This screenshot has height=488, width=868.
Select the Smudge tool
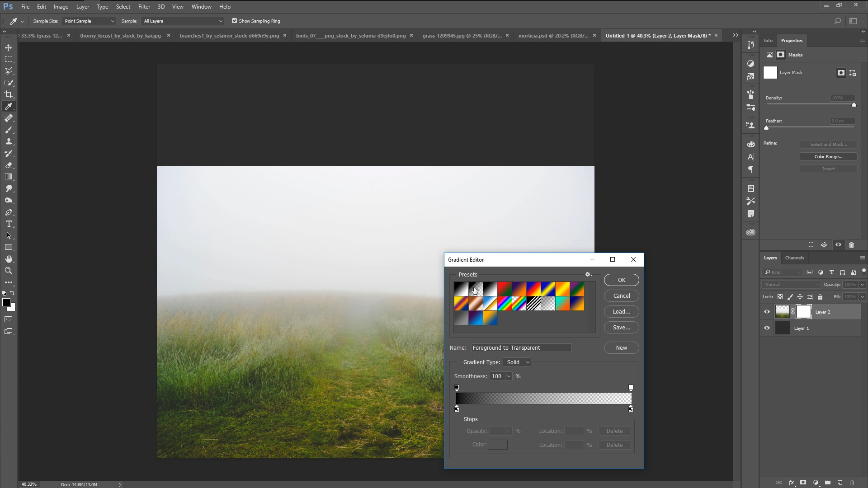coord(9,189)
